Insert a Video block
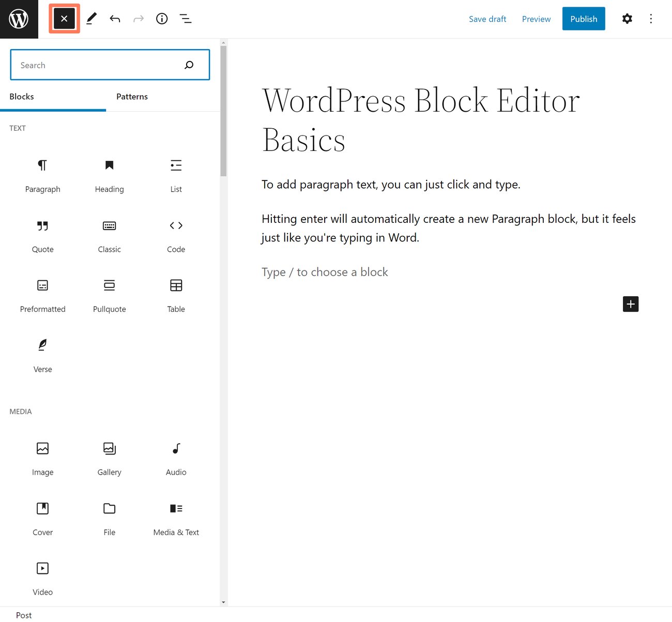 point(42,578)
